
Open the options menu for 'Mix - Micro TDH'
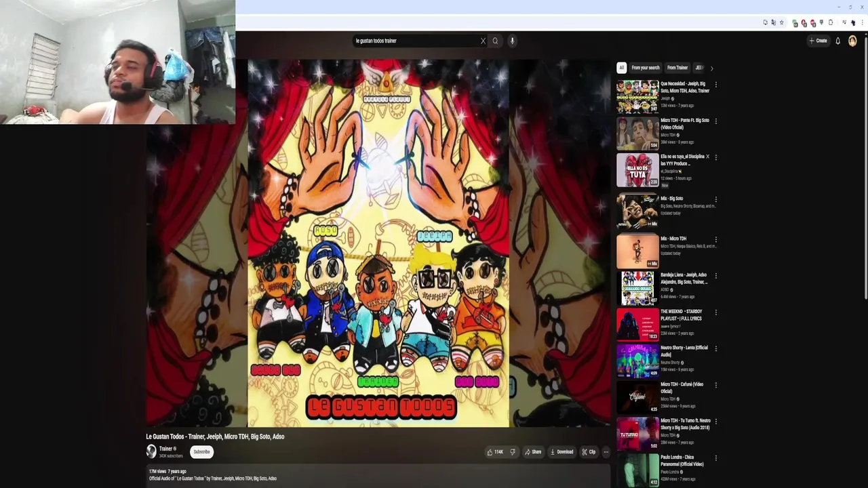coord(716,239)
